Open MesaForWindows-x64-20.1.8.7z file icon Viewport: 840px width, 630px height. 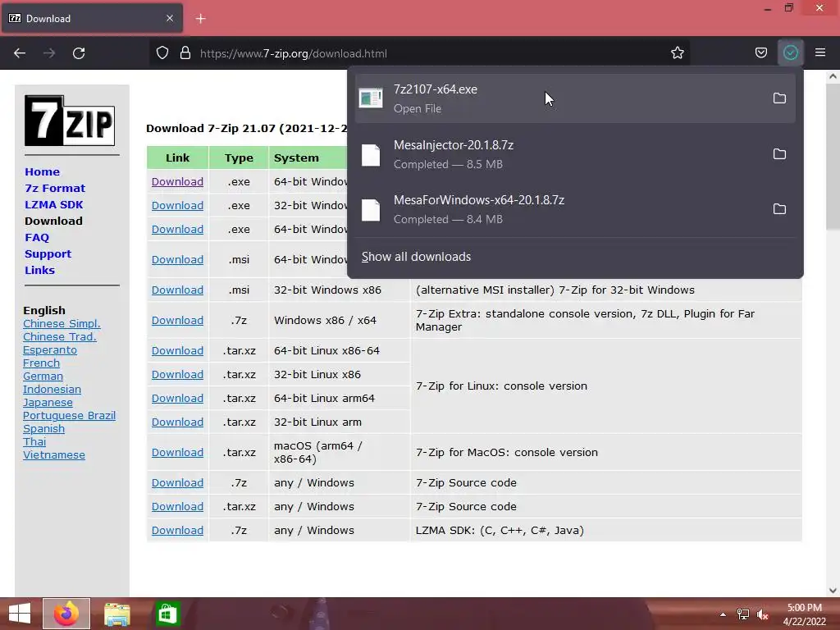pos(371,209)
